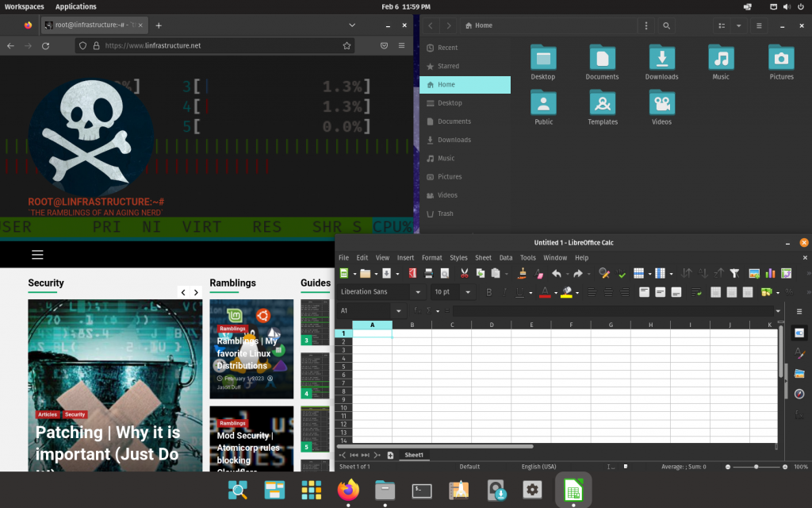Open the File menu in Calc
The image size is (812, 508).
coord(343,258)
